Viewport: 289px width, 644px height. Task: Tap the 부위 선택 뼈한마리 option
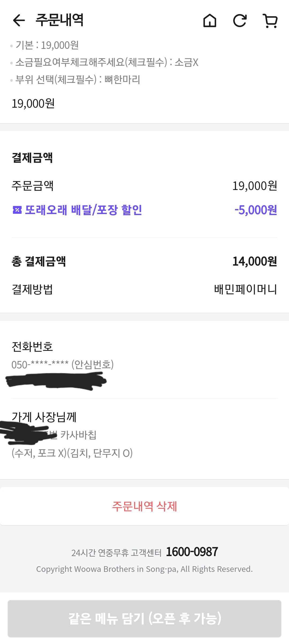tap(78, 80)
